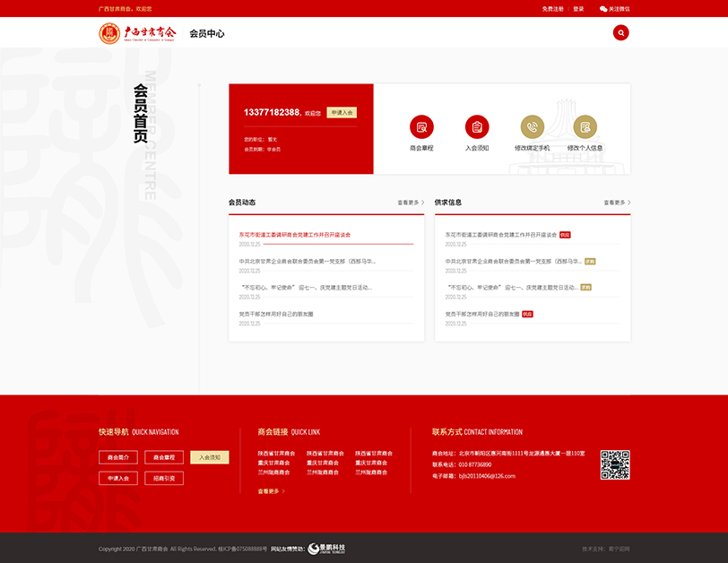
Task: Click the 登录 link in top bar
Action: (x=578, y=9)
